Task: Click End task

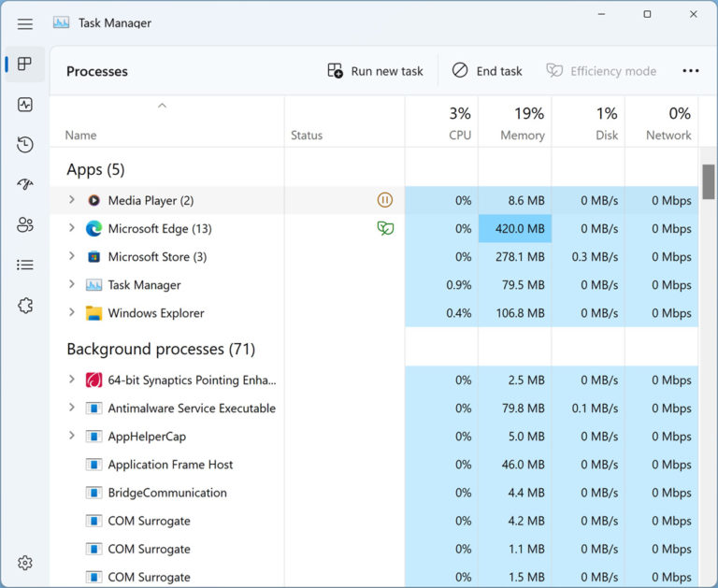Action: (x=487, y=71)
